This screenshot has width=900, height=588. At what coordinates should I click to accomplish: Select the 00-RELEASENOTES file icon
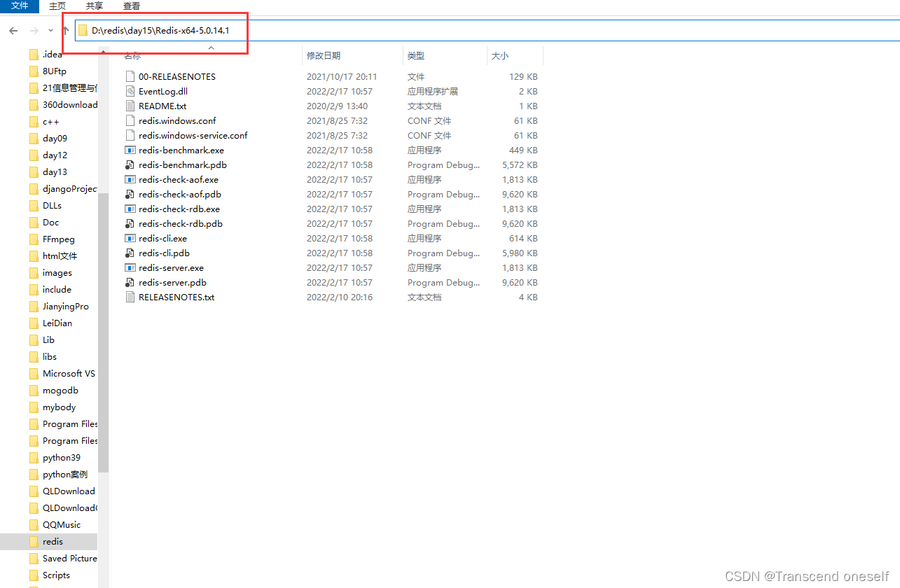(130, 76)
